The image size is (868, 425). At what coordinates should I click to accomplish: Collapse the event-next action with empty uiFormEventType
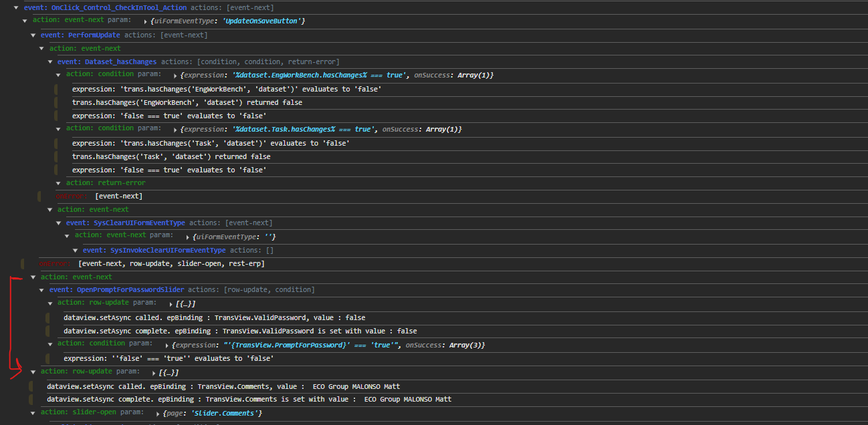67,236
